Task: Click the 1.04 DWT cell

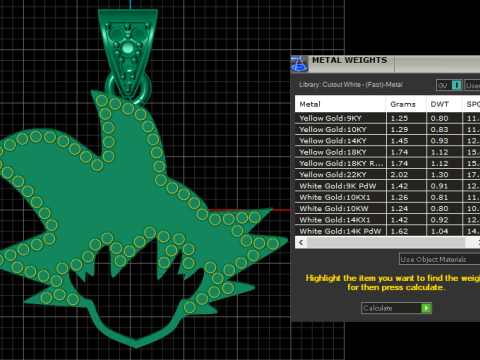Action: coord(444,231)
